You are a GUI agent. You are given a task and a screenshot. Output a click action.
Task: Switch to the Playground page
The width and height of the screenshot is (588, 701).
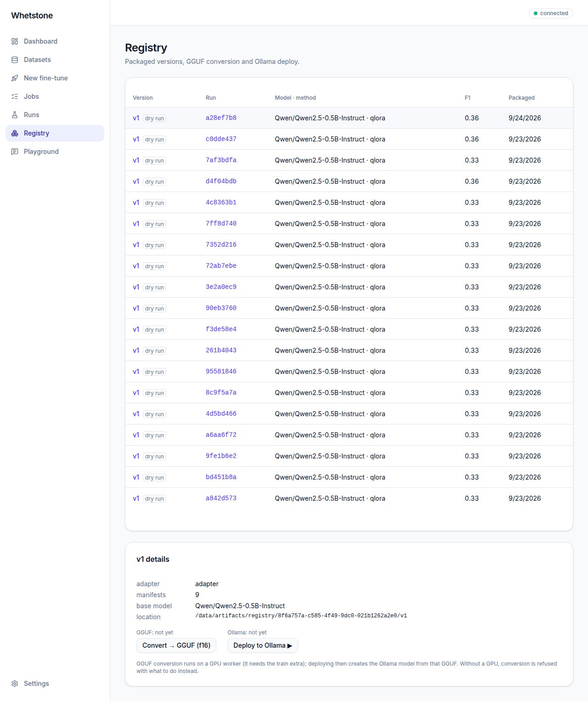[55, 152]
